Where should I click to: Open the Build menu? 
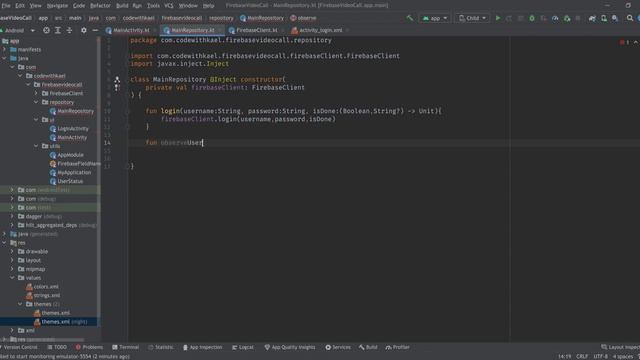click(x=122, y=6)
